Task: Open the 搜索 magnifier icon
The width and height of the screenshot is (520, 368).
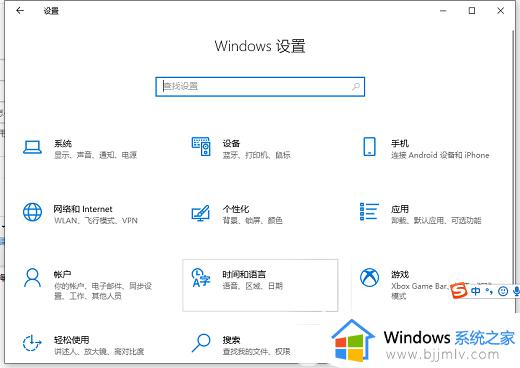Action: pyautogui.click(x=201, y=343)
